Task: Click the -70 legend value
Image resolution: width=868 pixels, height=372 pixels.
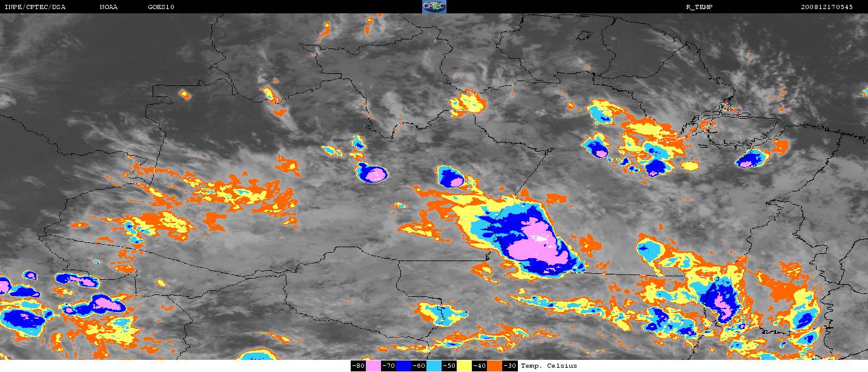Action: click(388, 366)
